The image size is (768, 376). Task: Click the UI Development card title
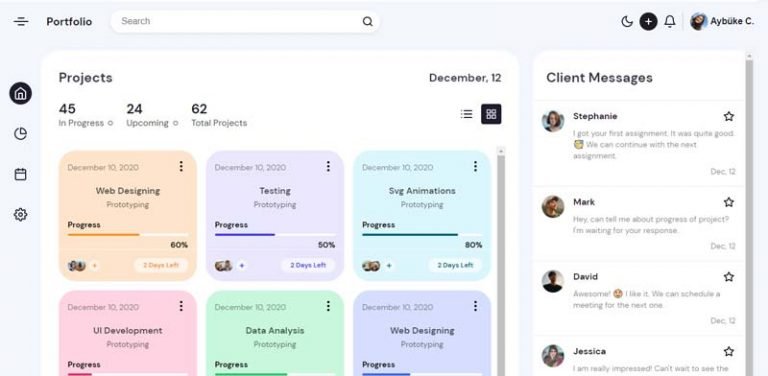click(x=127, y=330)
